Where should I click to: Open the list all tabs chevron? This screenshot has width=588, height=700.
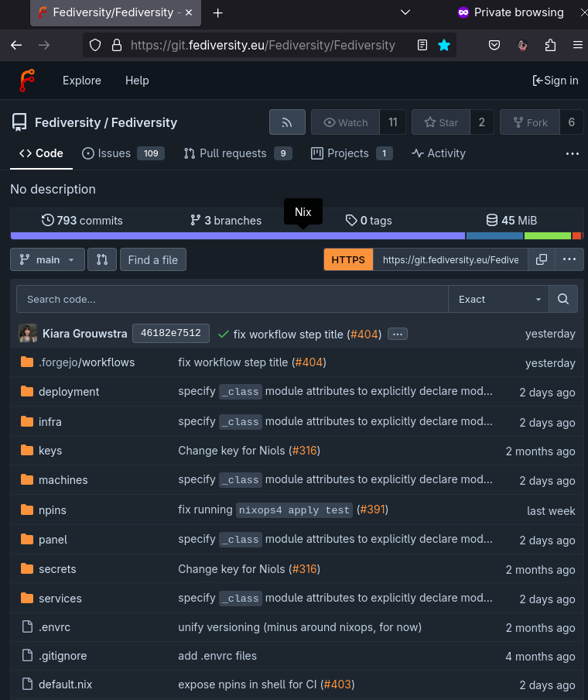coord(405,12)
